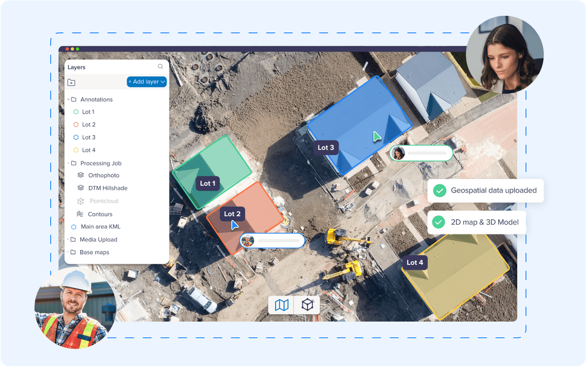The image size is (588, 368).
Task: Click the Lot 4 map label
Action: (415, 263)
